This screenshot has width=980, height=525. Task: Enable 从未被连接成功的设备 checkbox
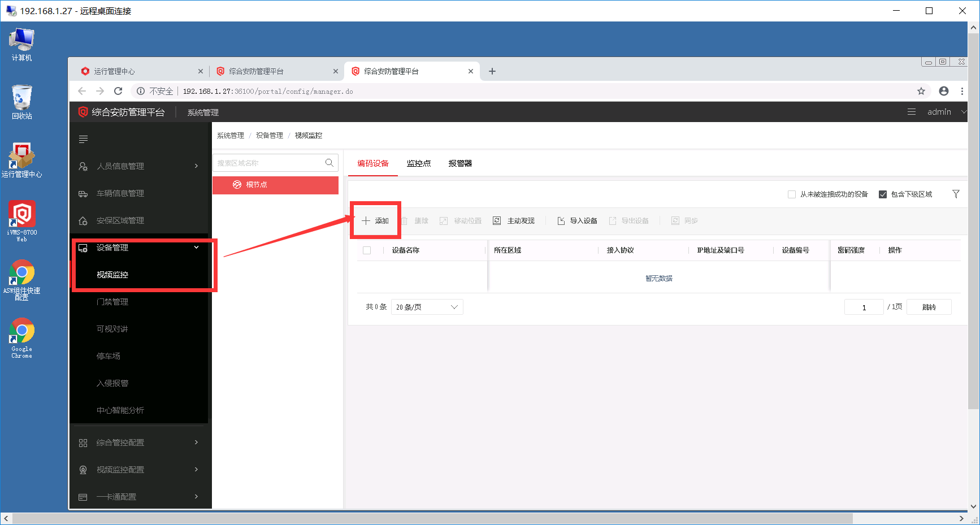pos(792,194)
